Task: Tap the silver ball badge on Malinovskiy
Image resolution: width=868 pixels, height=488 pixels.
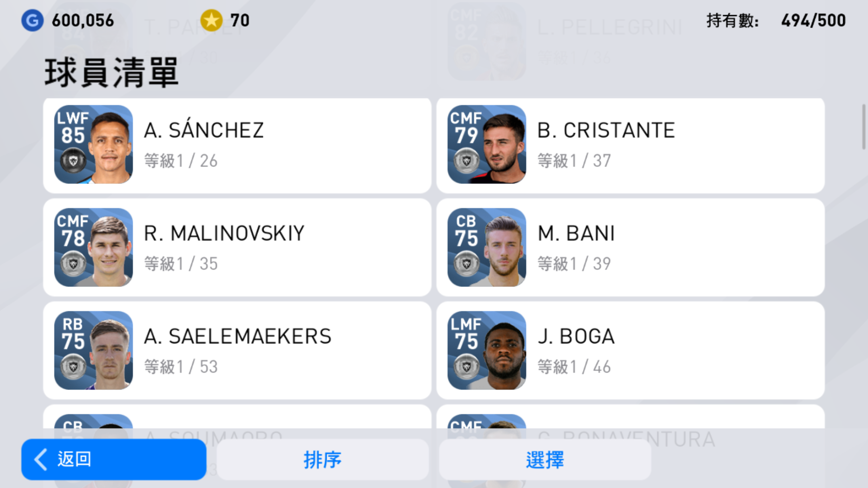Action: point(73,264)
